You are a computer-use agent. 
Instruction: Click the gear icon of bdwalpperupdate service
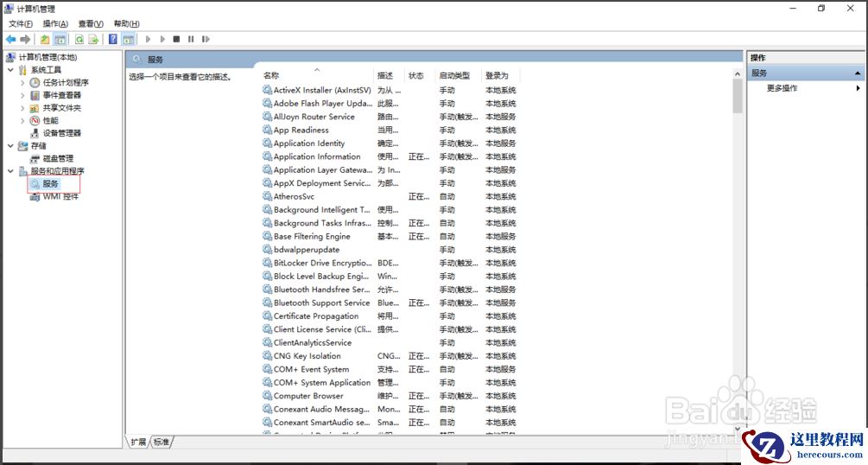click(x=268, y=250)
